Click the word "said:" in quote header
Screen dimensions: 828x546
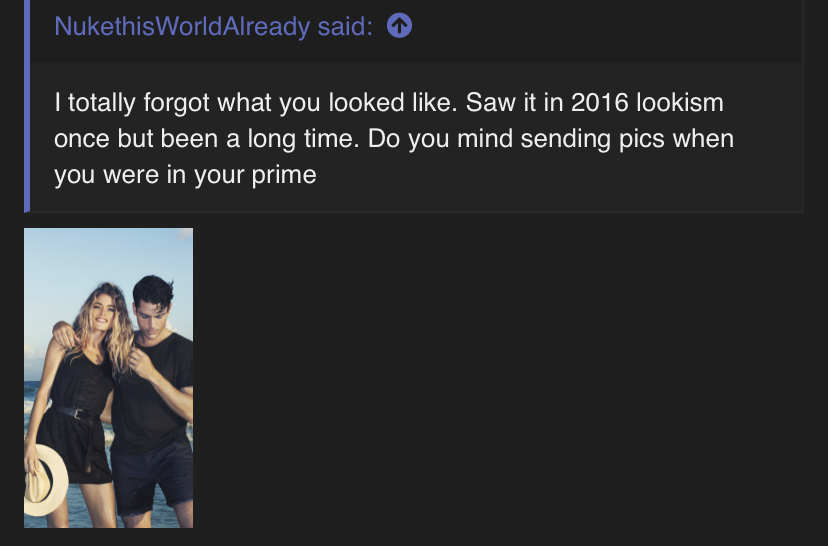(345, 26)
